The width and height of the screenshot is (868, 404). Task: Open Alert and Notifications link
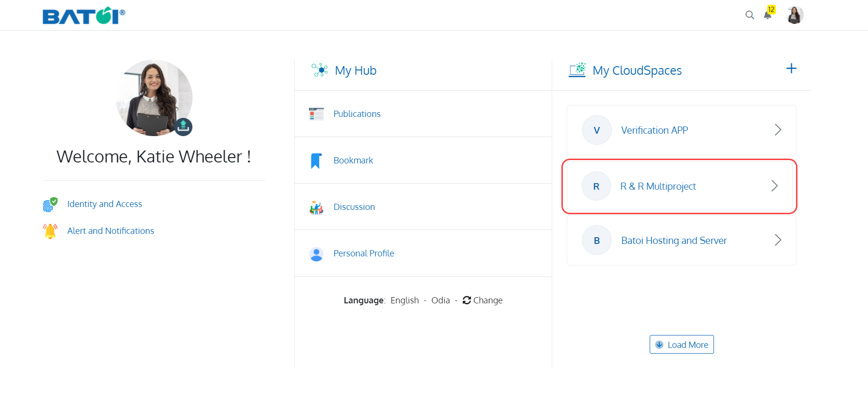110,231
